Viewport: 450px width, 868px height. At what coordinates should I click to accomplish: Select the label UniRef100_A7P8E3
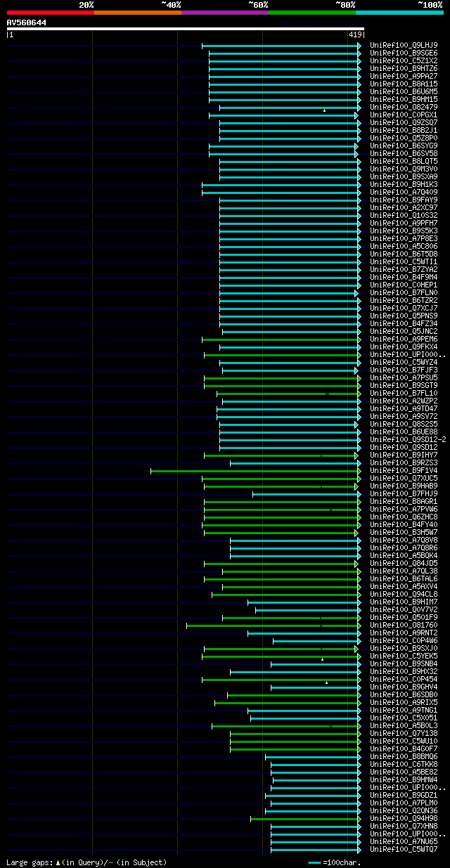pyautogui.click(x=404, y=238)
